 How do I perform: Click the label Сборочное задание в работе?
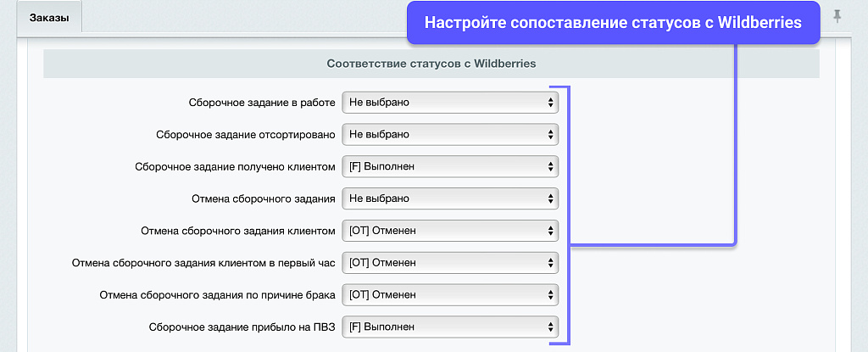(x=262, y=103)
